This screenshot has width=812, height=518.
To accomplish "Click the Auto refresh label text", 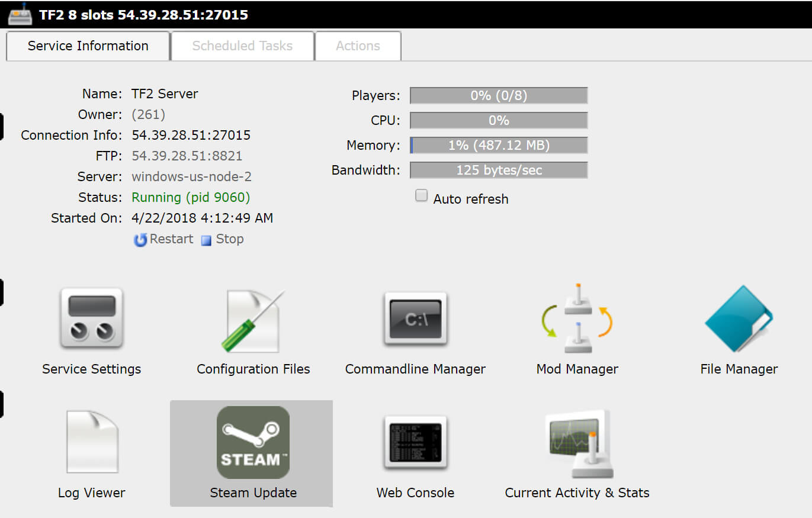I will pyautogui.click(x=471, y=199).
